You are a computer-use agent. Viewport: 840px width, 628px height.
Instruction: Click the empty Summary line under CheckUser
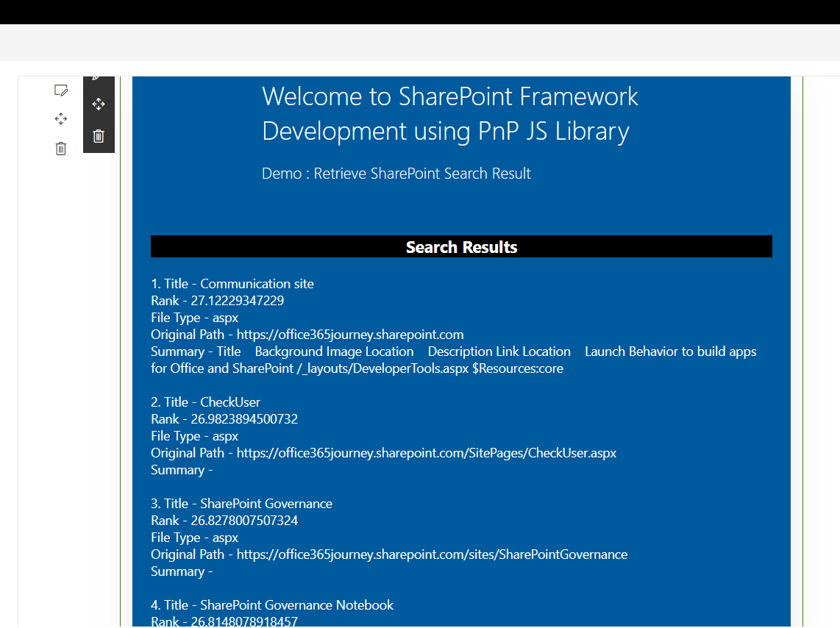182,470
